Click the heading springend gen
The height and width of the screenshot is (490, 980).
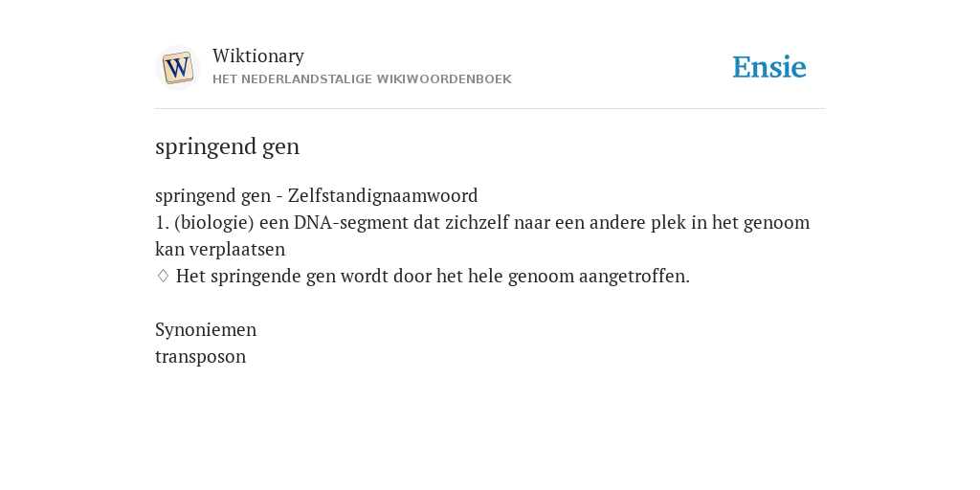pos(228,146)
